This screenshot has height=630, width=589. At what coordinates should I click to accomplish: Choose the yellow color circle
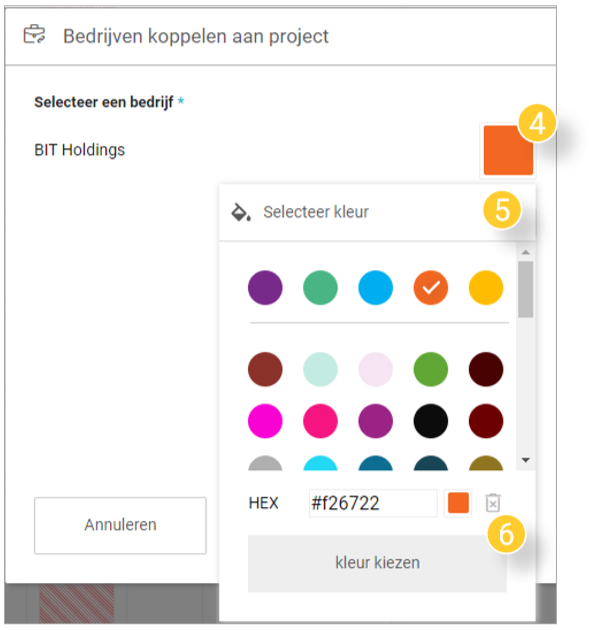coord(486,288)
